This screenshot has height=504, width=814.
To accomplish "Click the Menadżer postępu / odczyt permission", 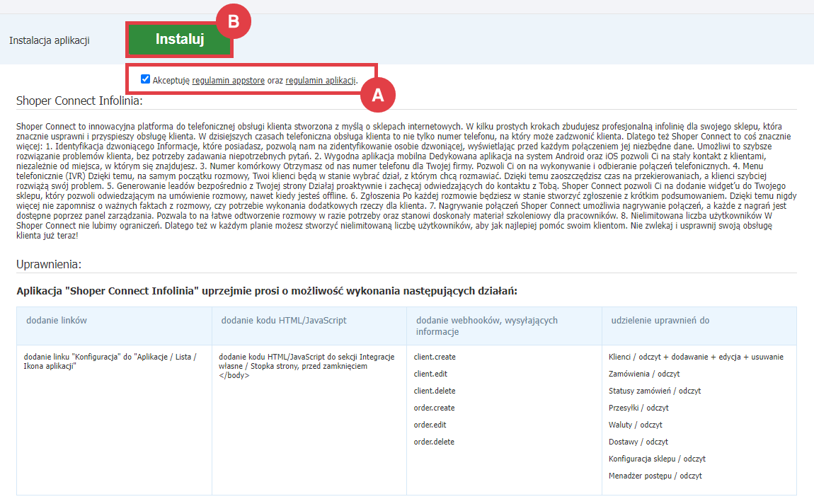I will click(x=655, y=476).
